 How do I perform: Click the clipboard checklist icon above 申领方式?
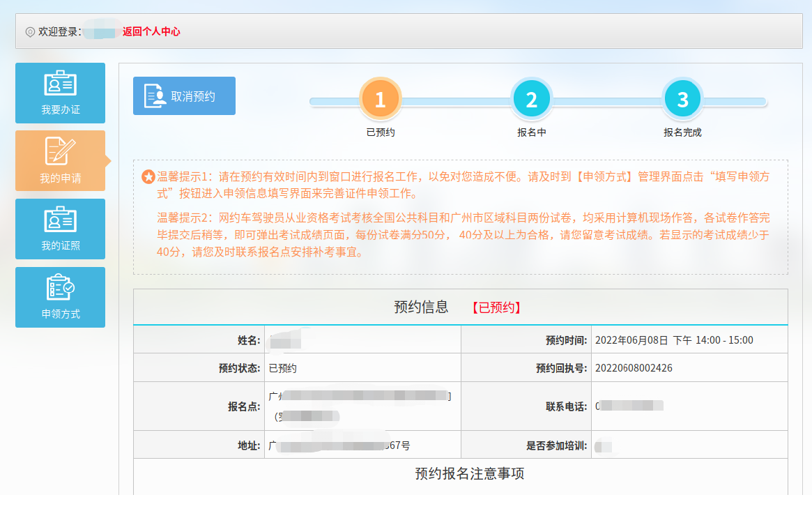[60, 287]
